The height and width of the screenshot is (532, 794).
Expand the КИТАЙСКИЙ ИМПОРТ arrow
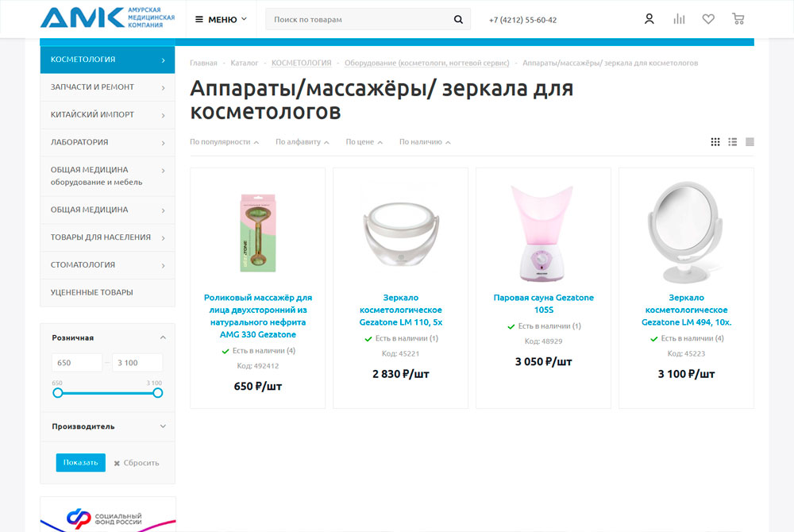[x=163, y=115]
